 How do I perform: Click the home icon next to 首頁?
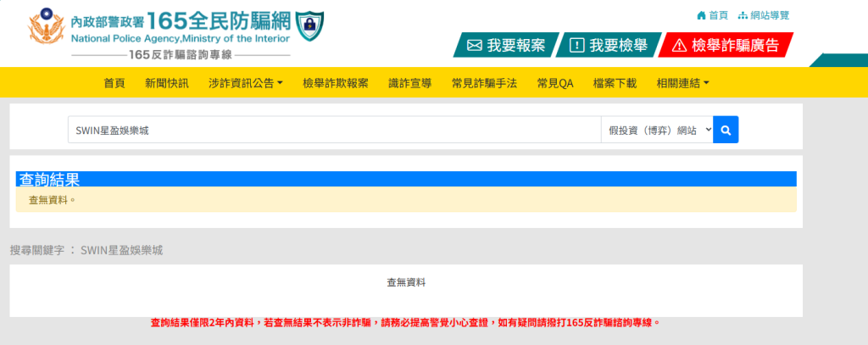coord(701,15)
